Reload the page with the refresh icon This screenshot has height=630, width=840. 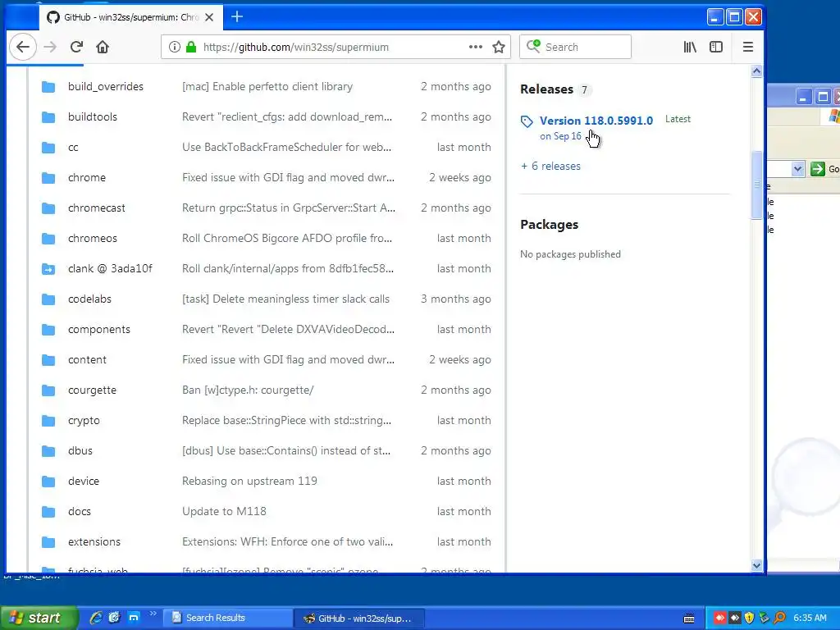[x=76, y=47]
